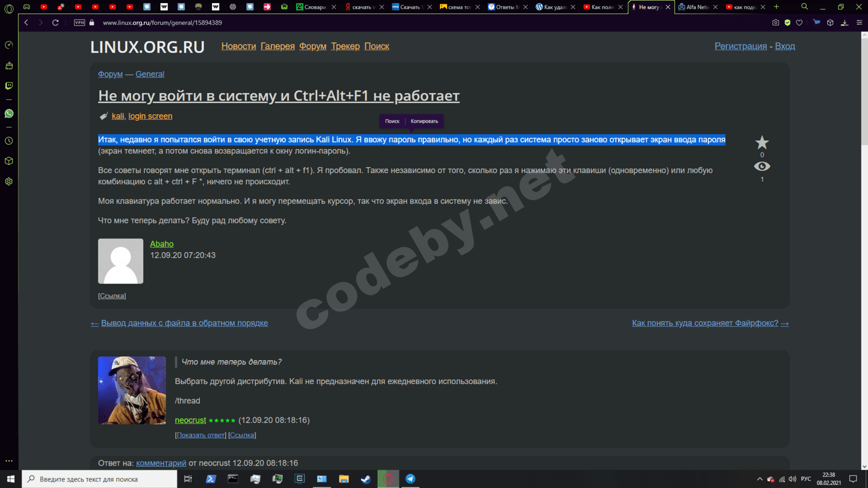Open GX Control in the sidebar
868x488 pixels.
[x=9, y=45]
